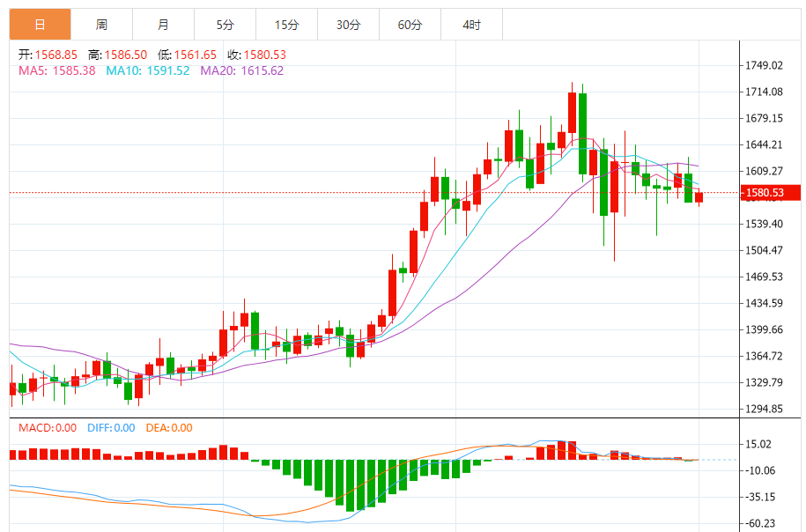Click the -35.15 MACD axis label

pos(761,497)
